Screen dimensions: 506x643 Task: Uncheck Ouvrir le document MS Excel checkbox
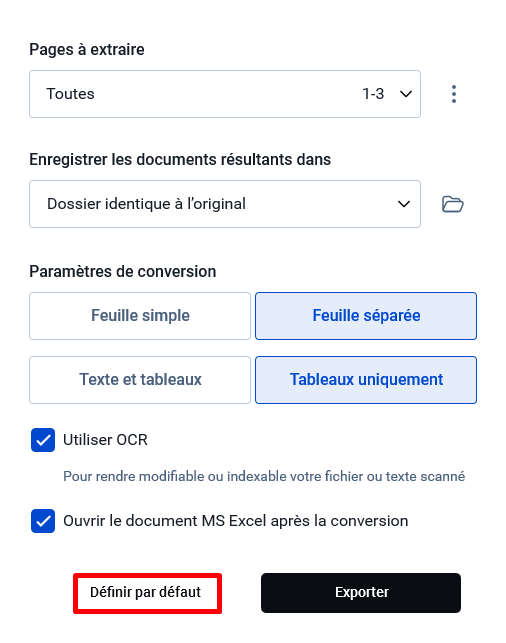(43, 521)
